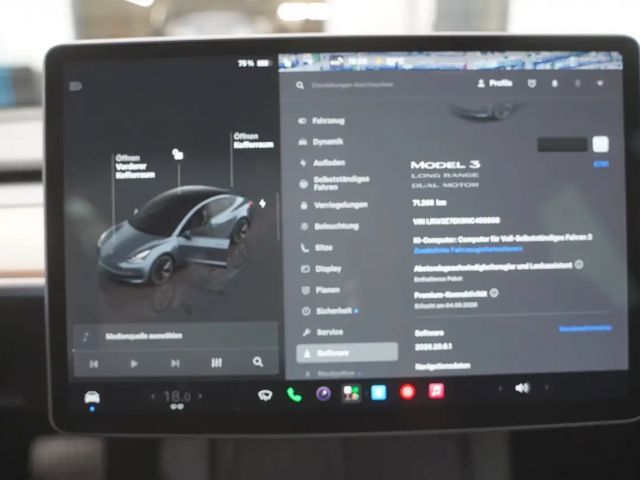Tap the media search magnifier icon

tap(258, 362)
